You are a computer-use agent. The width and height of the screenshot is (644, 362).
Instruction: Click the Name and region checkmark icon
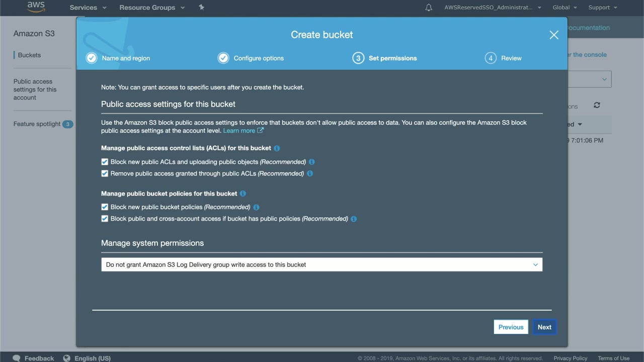click(x=91, y=58)
